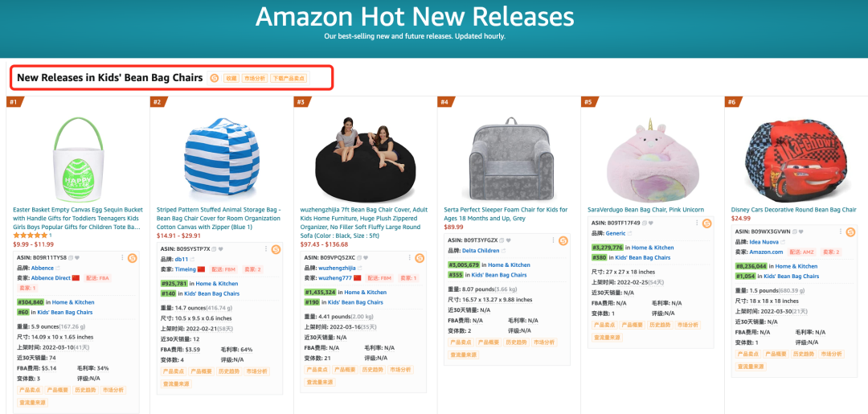This screenshot has height=414, width=868.
Task: Click 下载产品卖点 button in category header
Action: coord(289,78)
